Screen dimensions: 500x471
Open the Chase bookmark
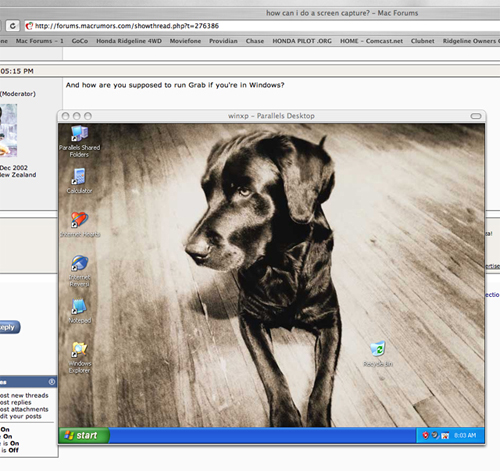255,41
